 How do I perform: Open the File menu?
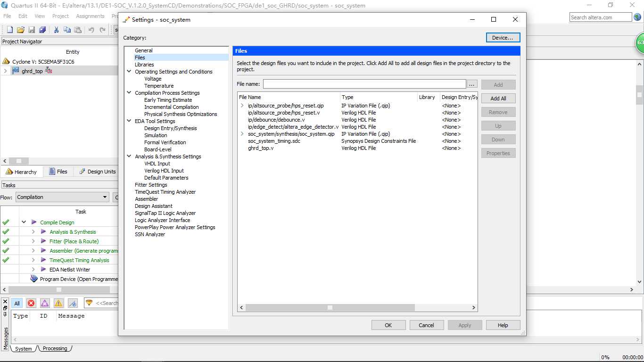point(7,16)
